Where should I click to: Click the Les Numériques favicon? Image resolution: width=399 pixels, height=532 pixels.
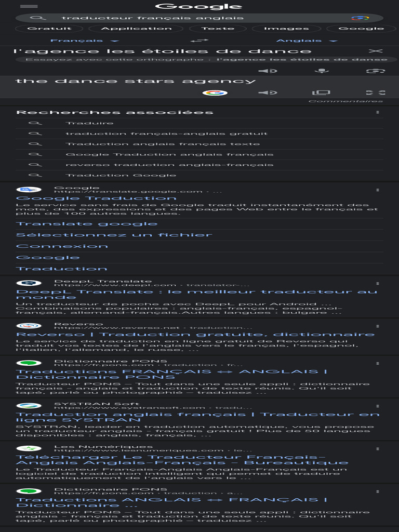29,448
